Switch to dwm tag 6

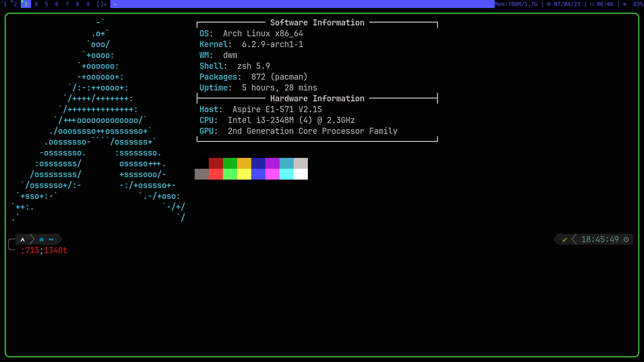pyautogui.click(x=57, y=4)
